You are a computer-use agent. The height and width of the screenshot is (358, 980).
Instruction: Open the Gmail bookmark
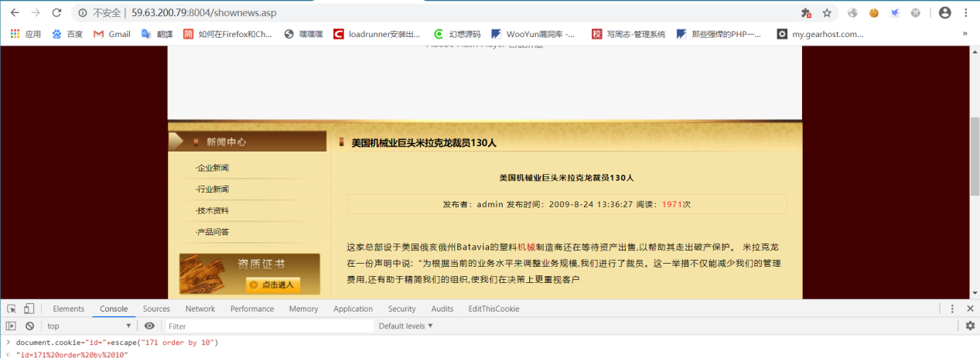[x=112, y=34]
